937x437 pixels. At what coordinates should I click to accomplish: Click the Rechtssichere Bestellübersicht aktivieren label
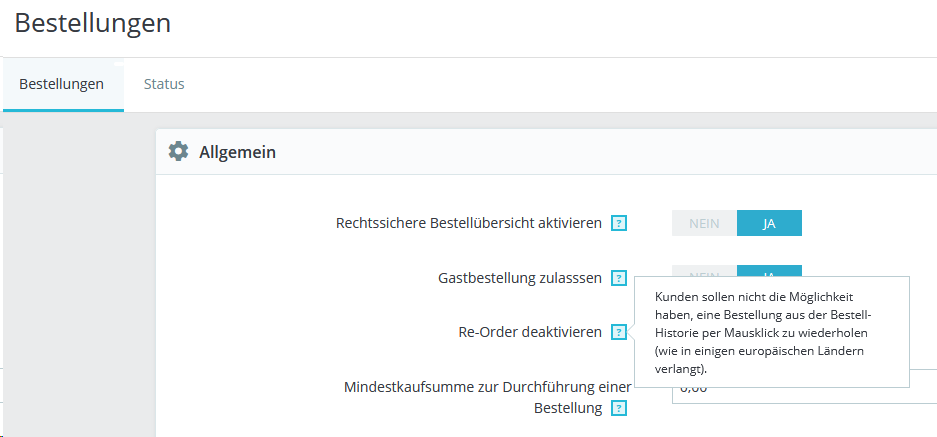[x=468, y=223]
